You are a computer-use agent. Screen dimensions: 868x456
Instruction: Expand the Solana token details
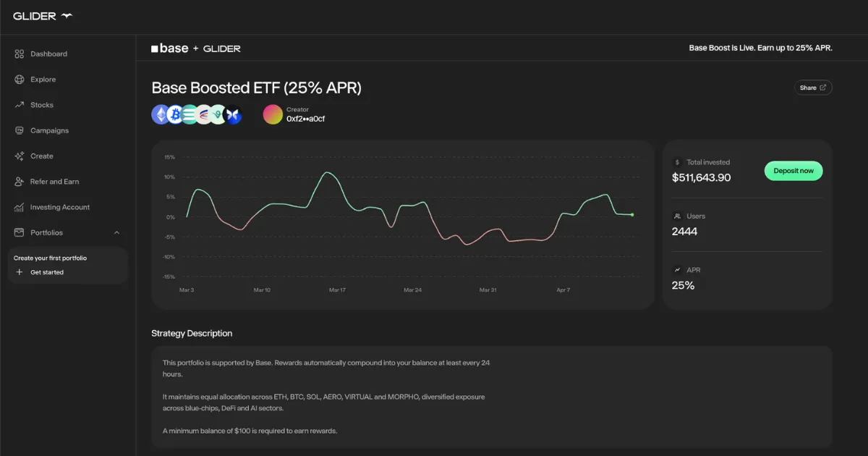(188, 114)
